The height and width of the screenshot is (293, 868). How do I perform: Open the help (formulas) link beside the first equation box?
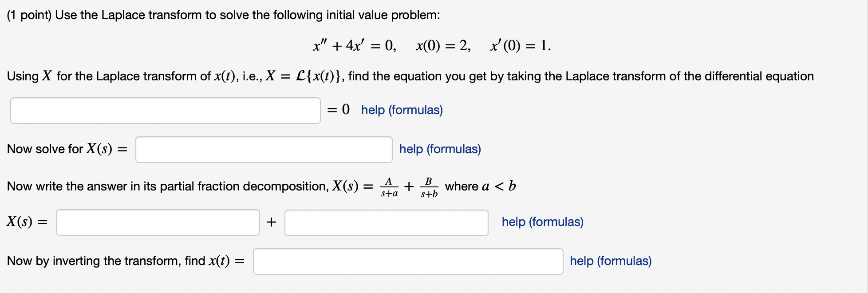[401, 110]
